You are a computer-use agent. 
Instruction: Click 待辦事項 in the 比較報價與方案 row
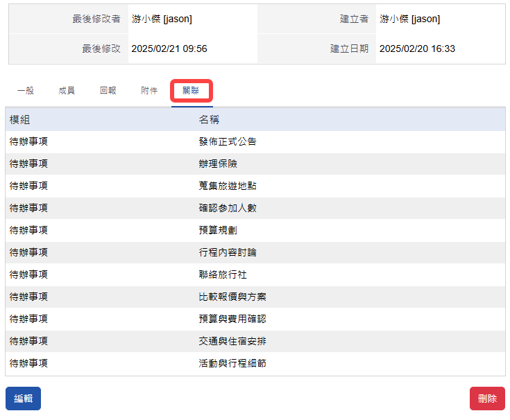pos(28,297)
